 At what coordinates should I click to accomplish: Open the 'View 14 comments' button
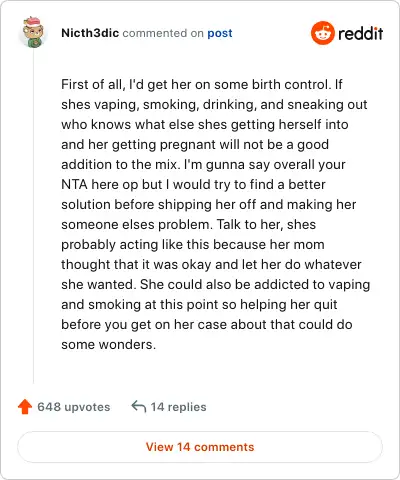[200, 447]
